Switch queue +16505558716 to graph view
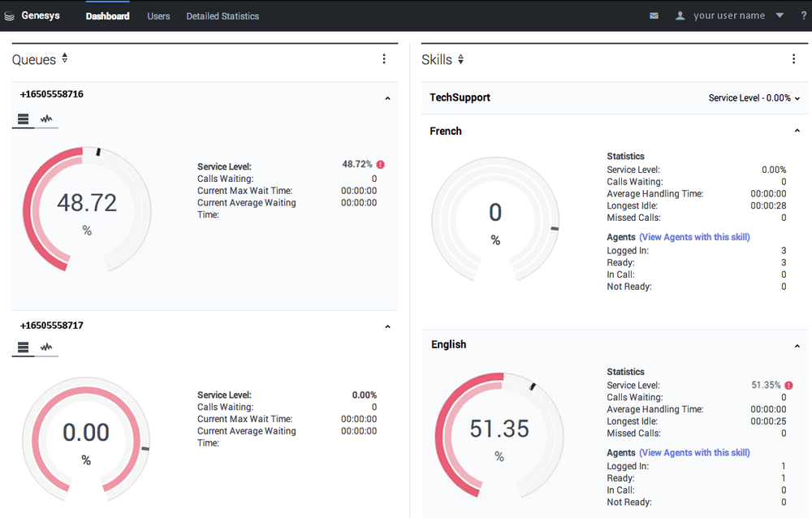The height and width of the screenshot is (518, 812). coord(47,119)
